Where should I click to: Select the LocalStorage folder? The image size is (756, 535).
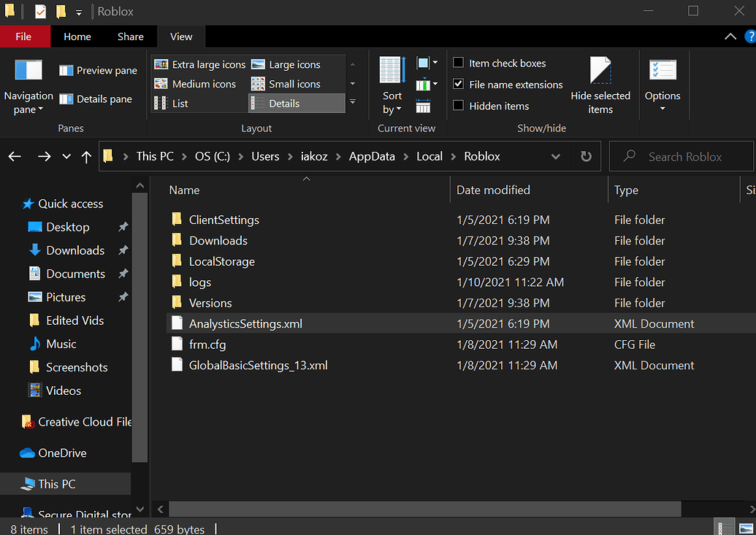222,261
